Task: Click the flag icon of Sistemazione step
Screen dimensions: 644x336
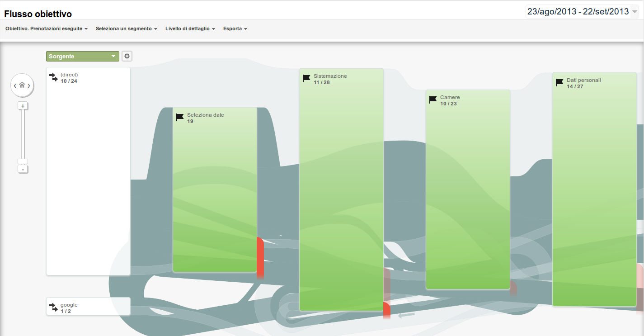Action: [306, 79]
